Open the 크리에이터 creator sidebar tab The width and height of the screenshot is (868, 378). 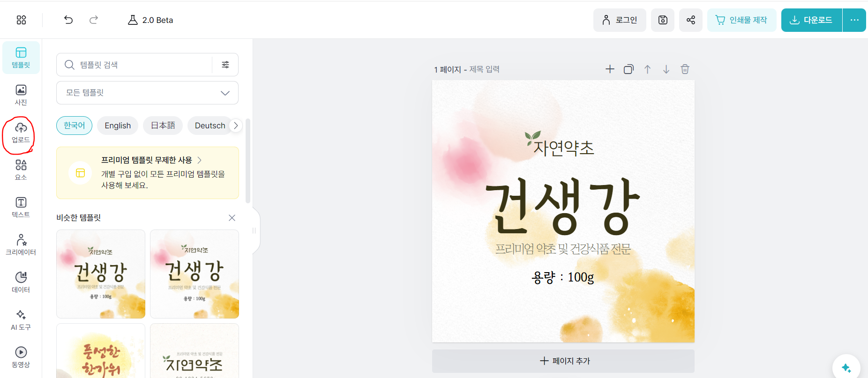tap(21, 245)
